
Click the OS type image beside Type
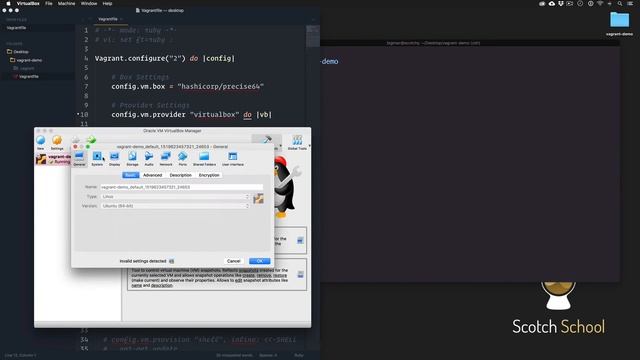[258, 199]
